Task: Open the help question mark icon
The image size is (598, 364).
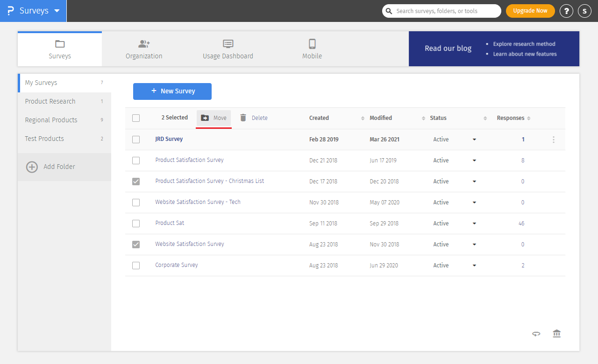Action: pyautogui.click(x=566, y=11)
